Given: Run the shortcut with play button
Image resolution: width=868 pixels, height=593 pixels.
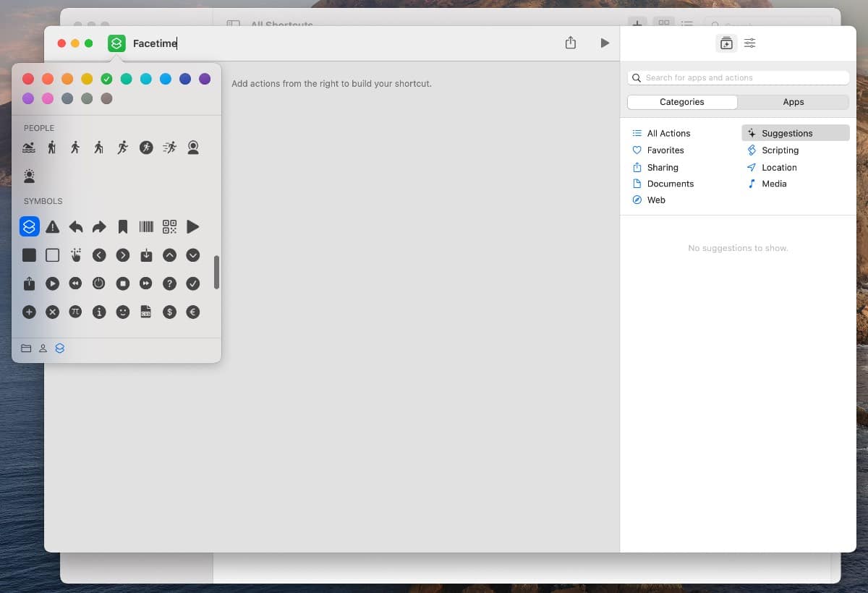Looking at the screenshot, I should [x=605, y=43].
